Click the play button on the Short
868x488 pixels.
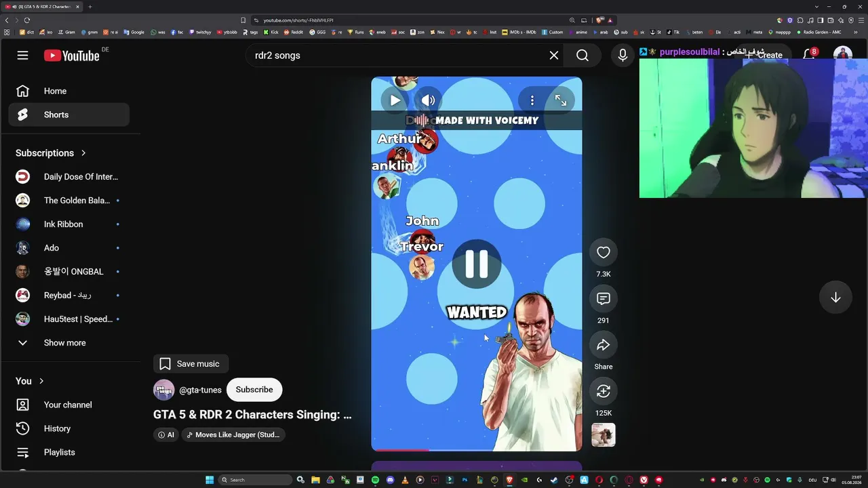point(395,100)
